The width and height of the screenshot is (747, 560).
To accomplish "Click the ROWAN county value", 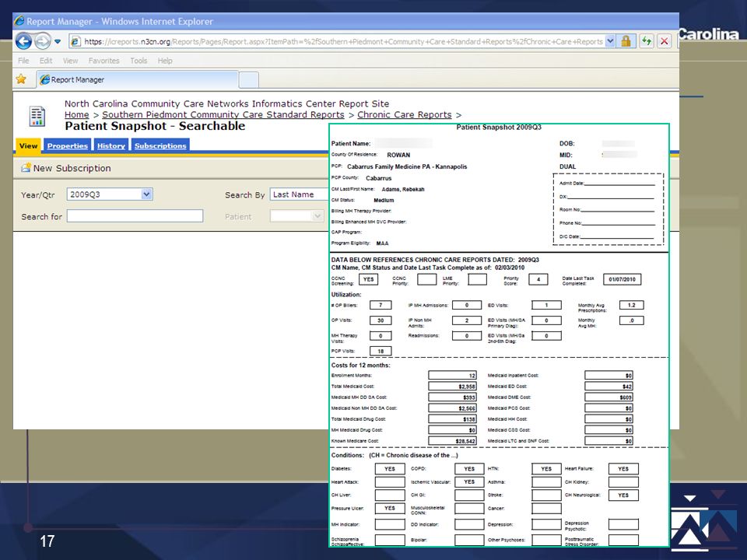I will pyautogui.click(x=398, y=156).
